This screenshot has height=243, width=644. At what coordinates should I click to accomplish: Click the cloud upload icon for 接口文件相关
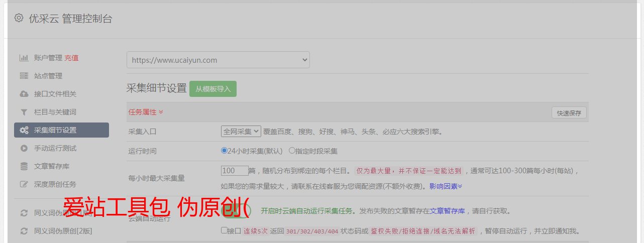click(24, 94)
